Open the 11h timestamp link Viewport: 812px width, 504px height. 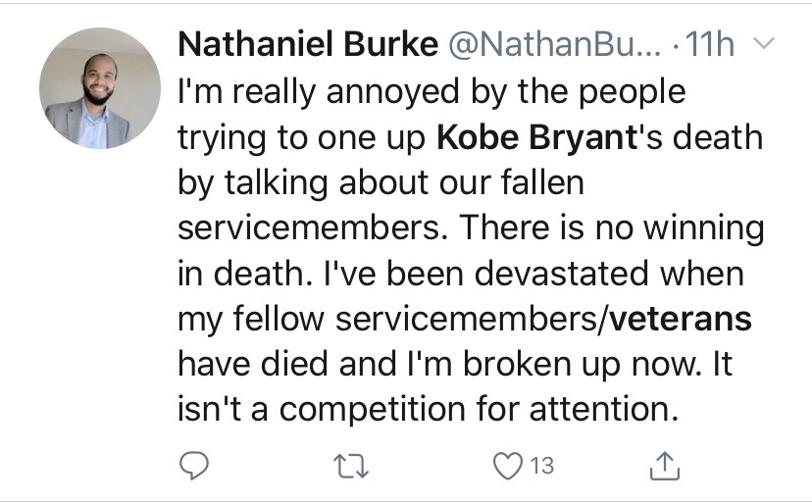(710, 46)
